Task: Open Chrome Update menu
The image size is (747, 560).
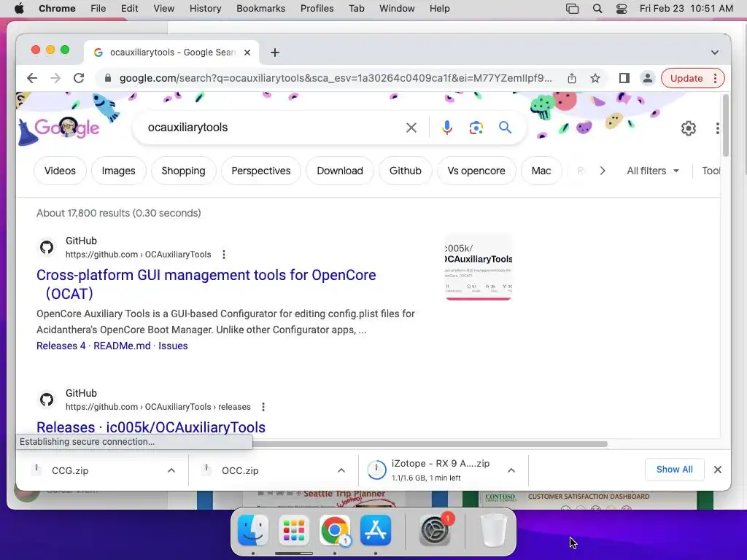Action: [693, 78]
